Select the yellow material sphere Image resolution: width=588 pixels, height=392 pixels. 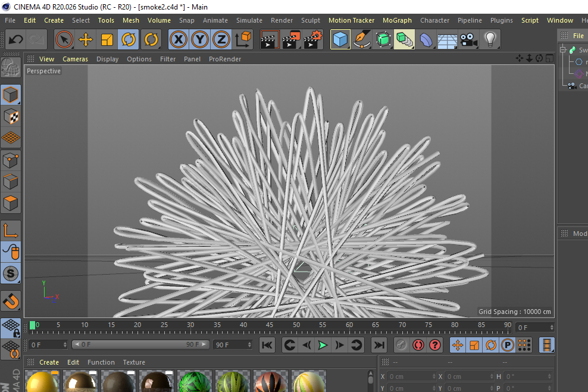[42, 381]
